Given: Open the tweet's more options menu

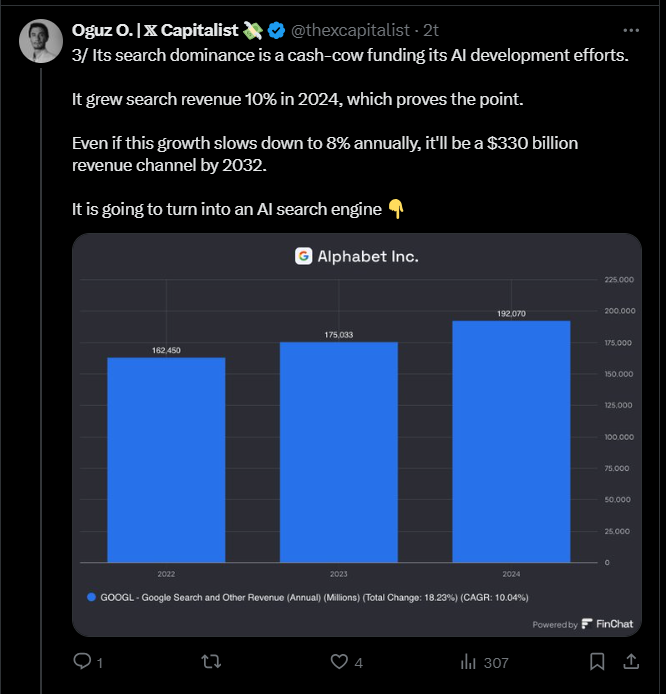Looking at the screenshot, I should [631, 31].
